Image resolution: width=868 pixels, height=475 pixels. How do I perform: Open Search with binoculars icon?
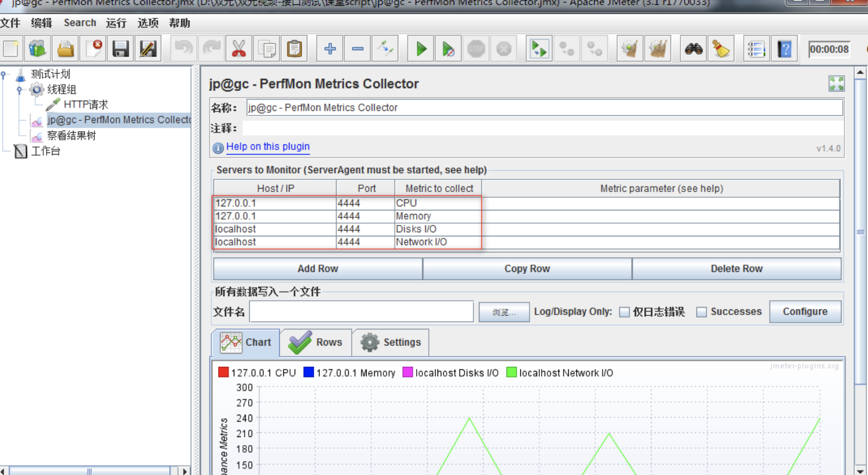(x=694, y=49)
